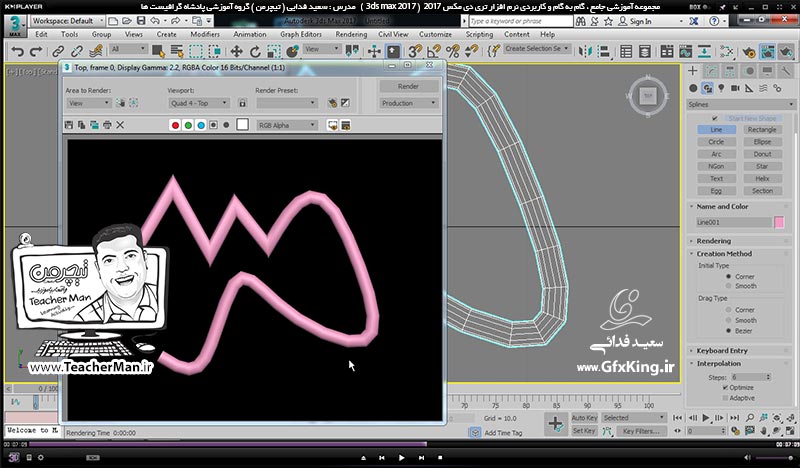Activate the Select and Move tool
This screenshot has width=800, height=468.
[x=236, y=51]
